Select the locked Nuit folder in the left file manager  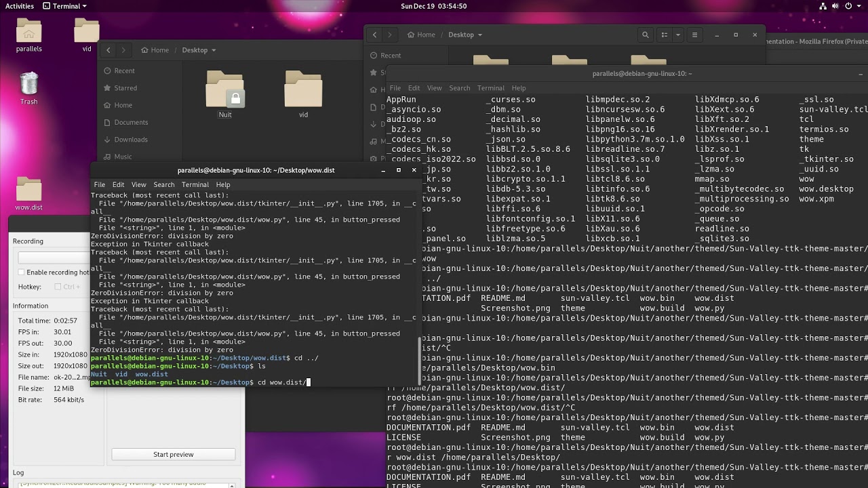tap(225, 94)
